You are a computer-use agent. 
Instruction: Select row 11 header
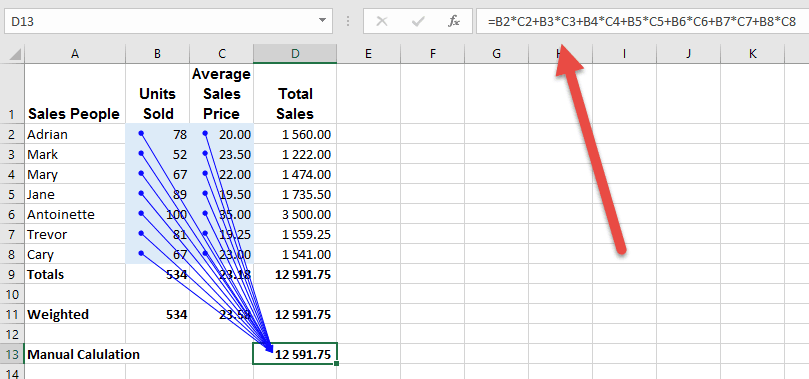[12, 315]
